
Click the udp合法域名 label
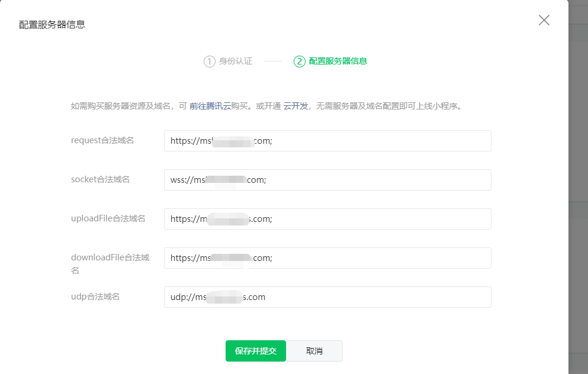pos(95,296)
